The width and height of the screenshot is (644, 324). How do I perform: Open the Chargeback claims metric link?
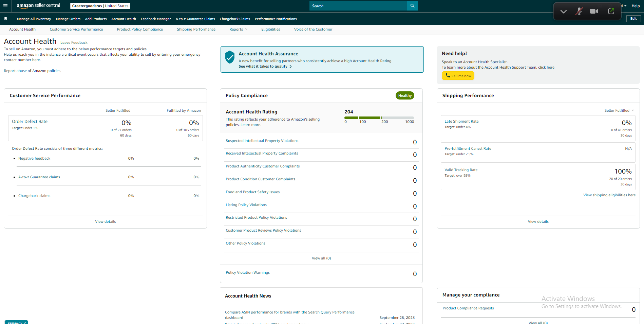click(34, 196)
